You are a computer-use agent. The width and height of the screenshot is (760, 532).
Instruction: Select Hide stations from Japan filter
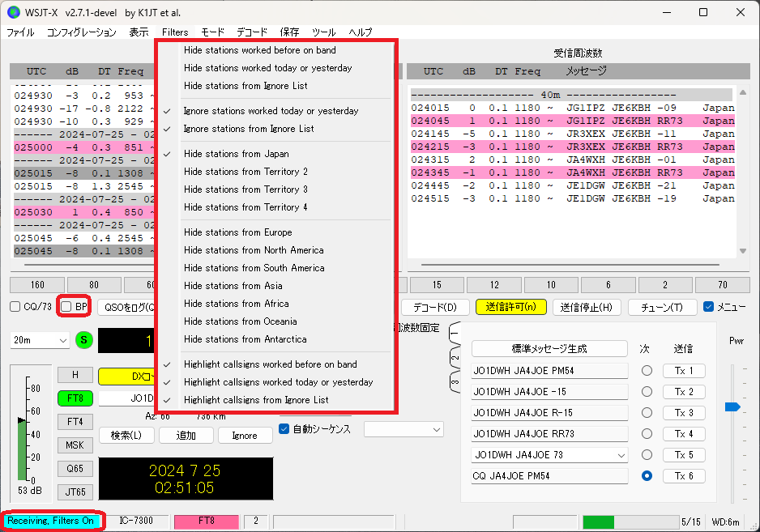click(x=237, y=153)
